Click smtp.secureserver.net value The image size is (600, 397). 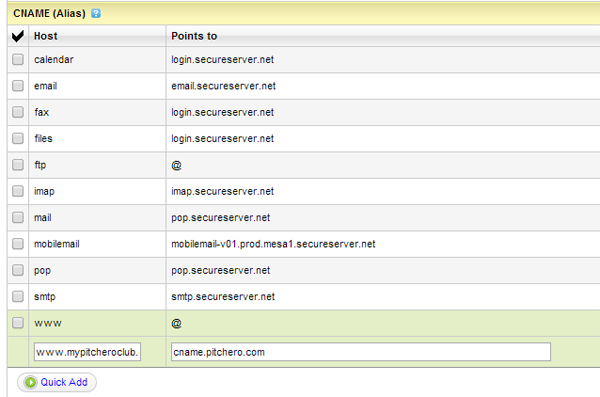[x=223, y=297]
